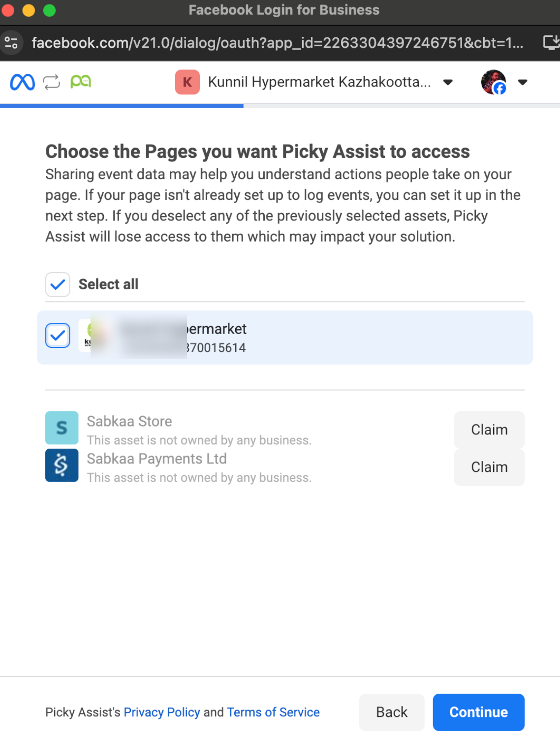Click the red K business icon

[187, 82]
